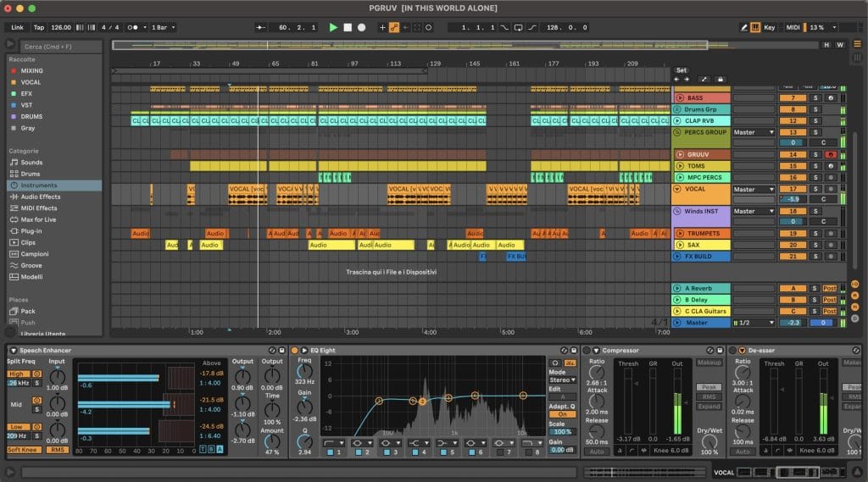Toggle track activator 17 on VOCAL
Viewport: 868px width, 482px height.
[793, 189]
